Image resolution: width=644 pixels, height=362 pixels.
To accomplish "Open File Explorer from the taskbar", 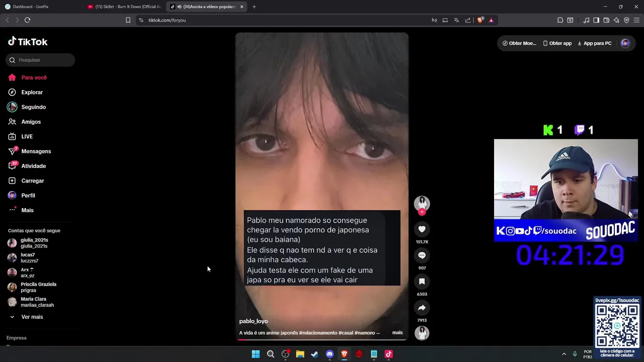I will point(300,354).
